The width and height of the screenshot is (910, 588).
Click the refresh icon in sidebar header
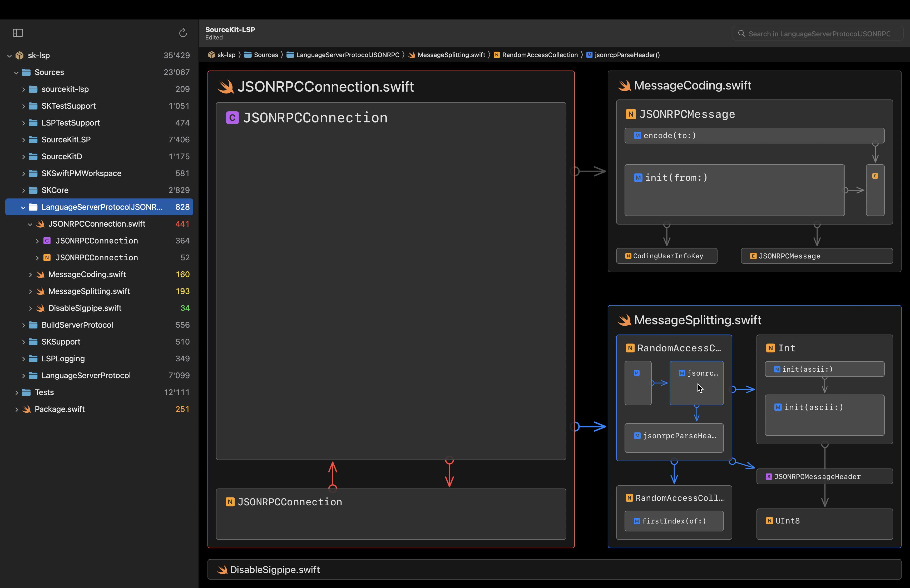click(x=183, y=33)
